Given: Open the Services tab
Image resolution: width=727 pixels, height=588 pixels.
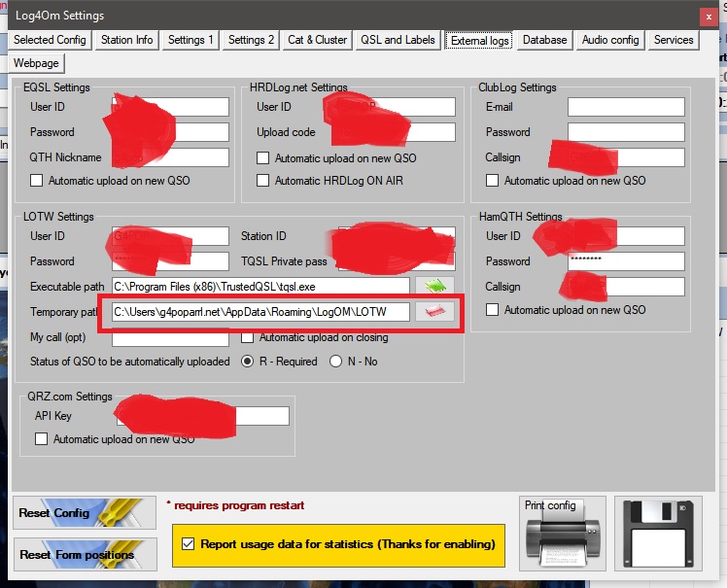Looking at the screenshot, I should (x=674, y=40).
